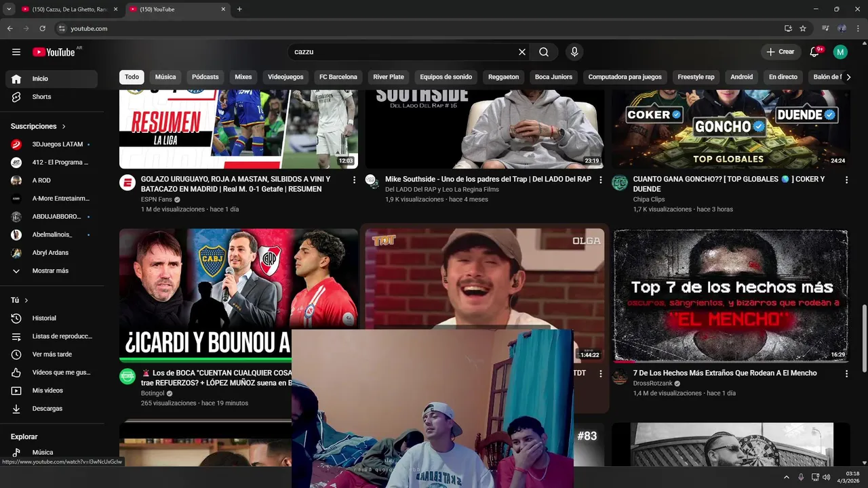
Task: Show more chips with right arrow
Action: [x=848, y=77]
